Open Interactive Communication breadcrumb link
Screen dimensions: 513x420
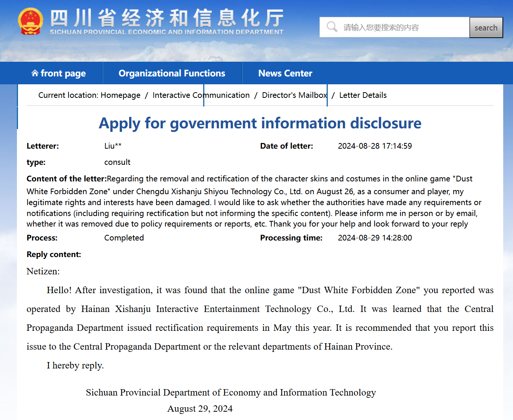[201, 95]
